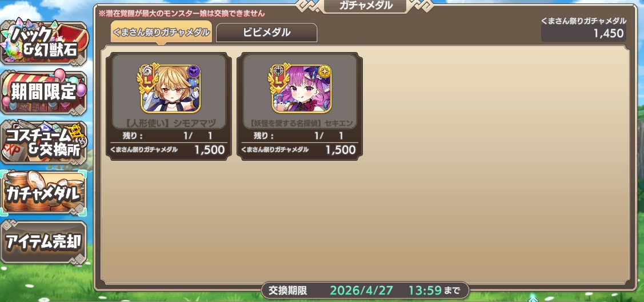Open the 期間限定 limited-time shop category
This screenshot has width=644, height=302.
[x=43, y=93]
